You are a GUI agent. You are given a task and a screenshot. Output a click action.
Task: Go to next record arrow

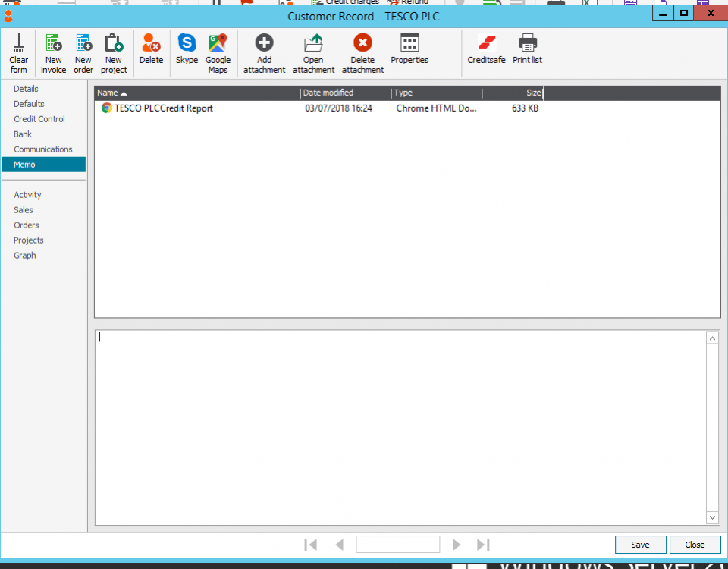click(x=457, y=545)
